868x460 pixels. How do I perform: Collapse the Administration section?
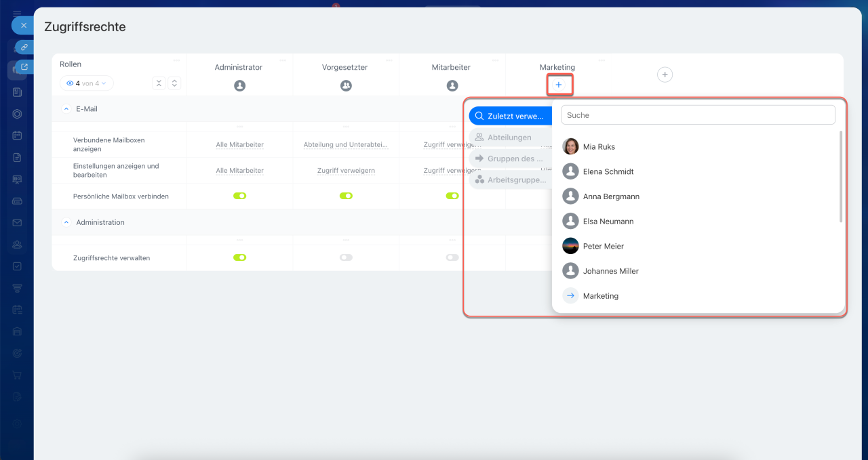(66, 222)
